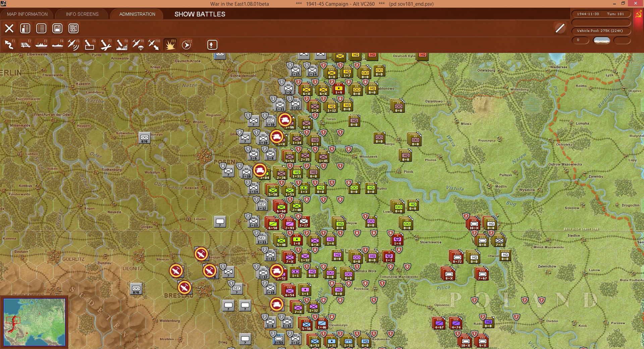This screenshot has width=644, height=349.
Task: Click the diagonal slash round button
Action: point(560,28)
